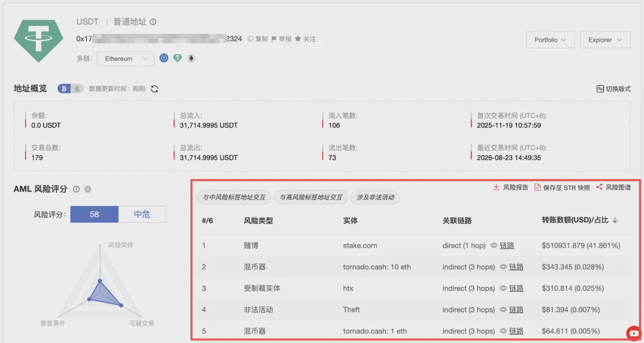This screenshot has width=644, height=343.
Task: Open AML risk score info icon
Action: pos(76,189)
